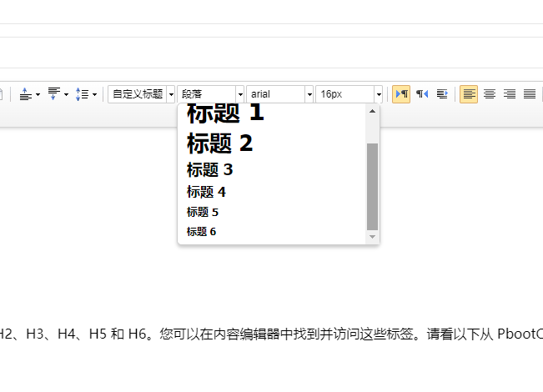The width and height of the screenshot is (543, 392).
Task: Click the paragraph spacing before icon
Action: tap(25, 94)
